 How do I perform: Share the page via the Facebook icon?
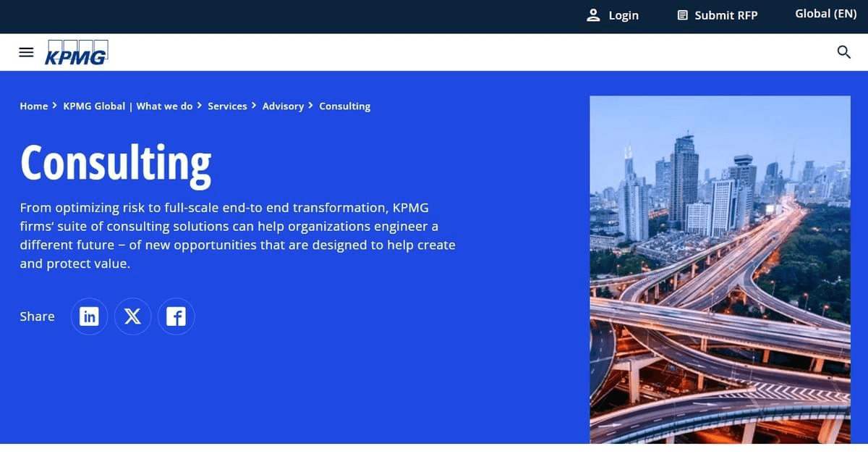(x=176, y=316)
